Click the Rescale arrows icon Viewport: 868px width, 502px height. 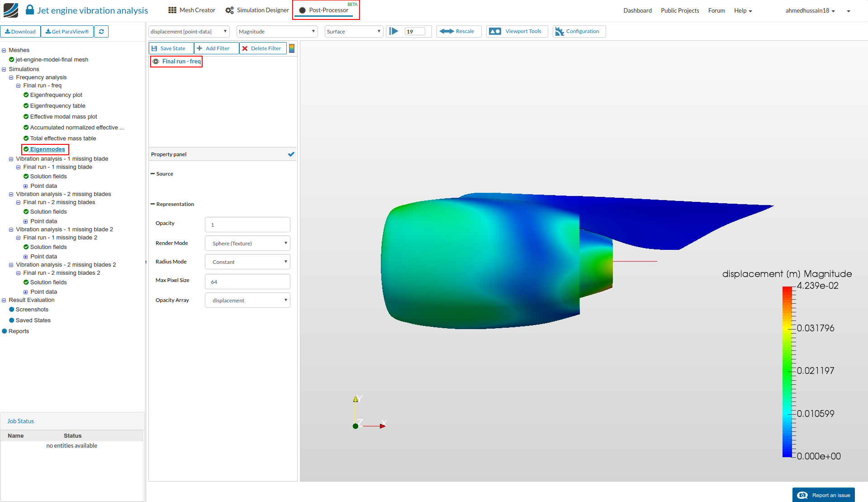(x=446, y=31)
